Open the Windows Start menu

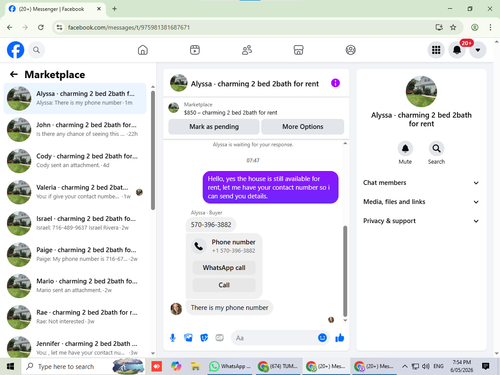tap(10, 366)
